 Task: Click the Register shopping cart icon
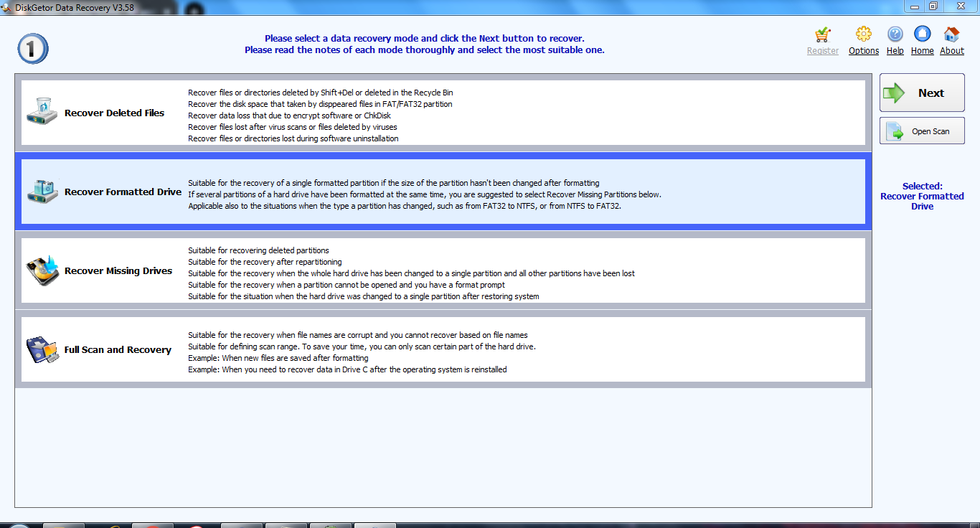tap(822, 35)
